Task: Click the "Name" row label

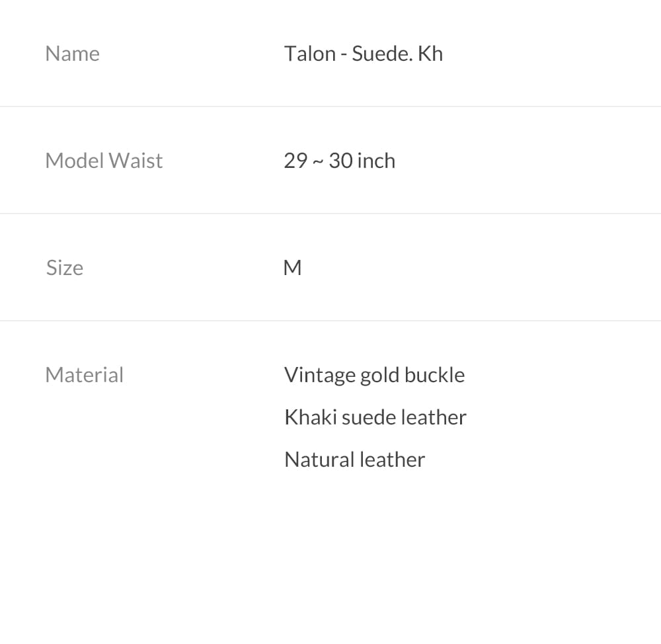Action: coord(72,54)
